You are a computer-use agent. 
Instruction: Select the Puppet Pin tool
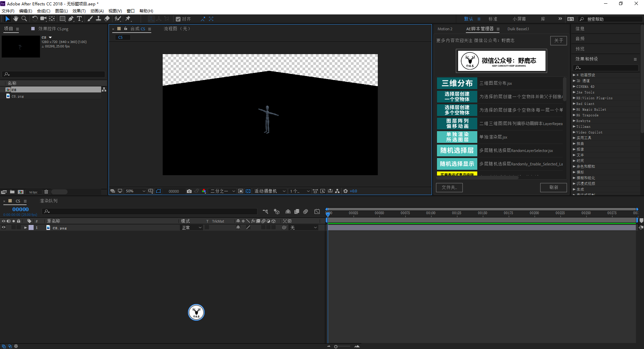pos(128,19)
